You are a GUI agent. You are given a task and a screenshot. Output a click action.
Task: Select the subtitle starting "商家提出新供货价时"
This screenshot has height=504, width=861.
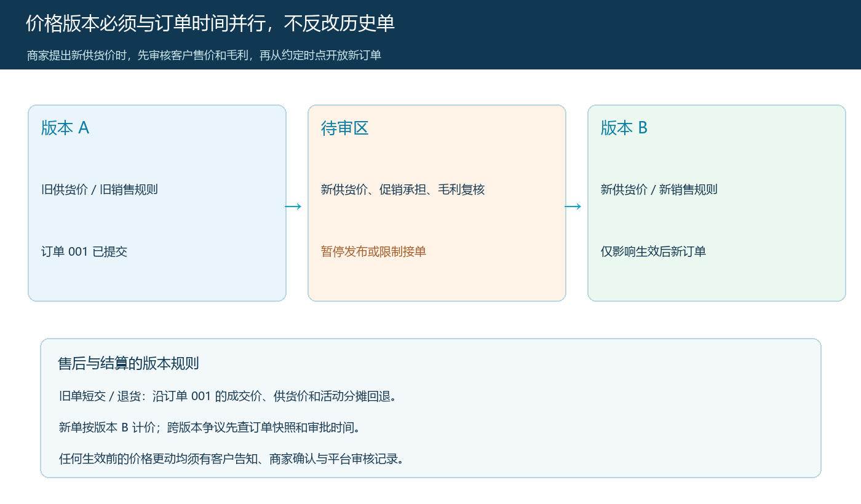click(x=204, y=55)
